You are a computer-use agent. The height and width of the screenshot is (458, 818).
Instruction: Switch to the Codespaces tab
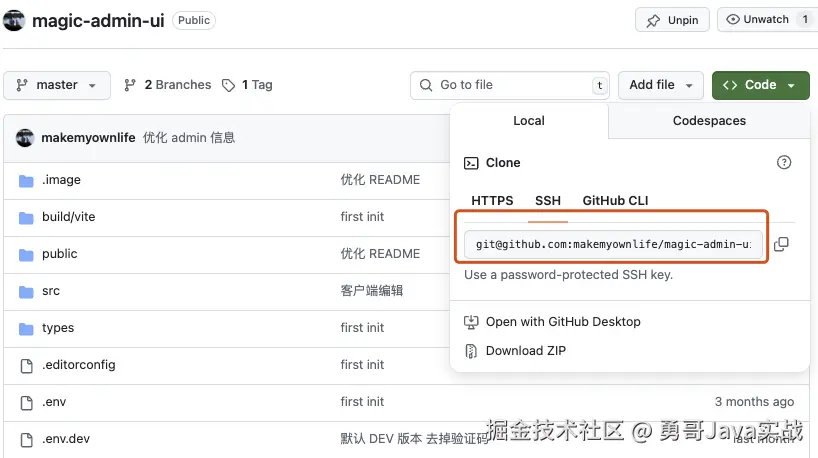click(709, 120)
